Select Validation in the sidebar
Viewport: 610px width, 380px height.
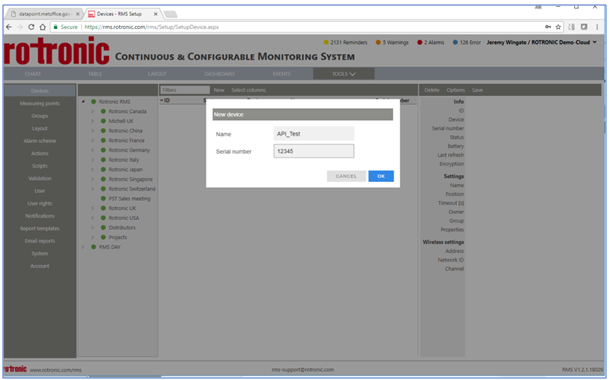40,178
